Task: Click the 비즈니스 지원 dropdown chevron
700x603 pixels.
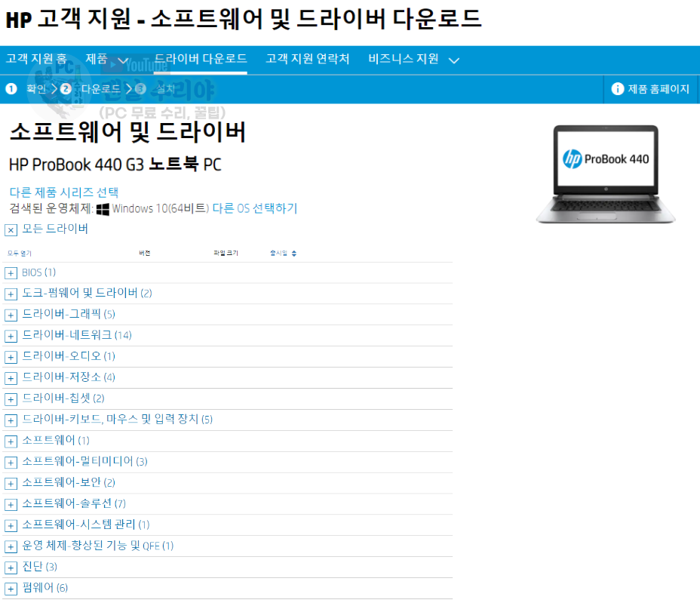Action: tap(454, 60)
